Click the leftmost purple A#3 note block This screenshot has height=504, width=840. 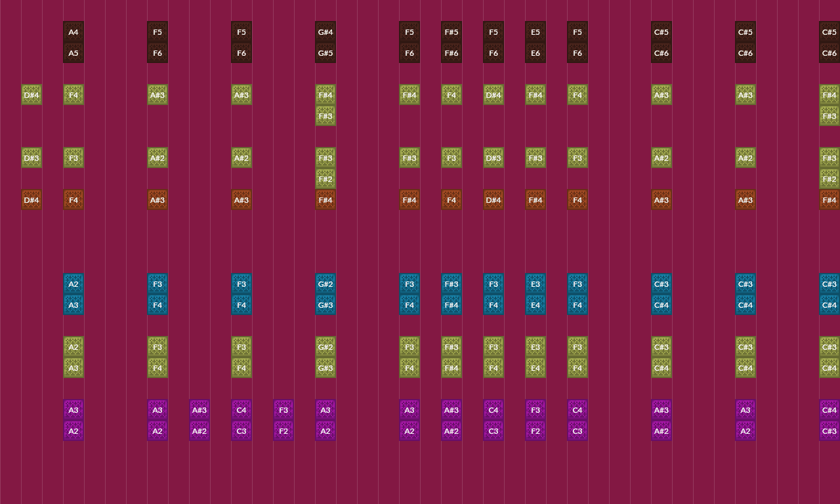tap(199, 410)
